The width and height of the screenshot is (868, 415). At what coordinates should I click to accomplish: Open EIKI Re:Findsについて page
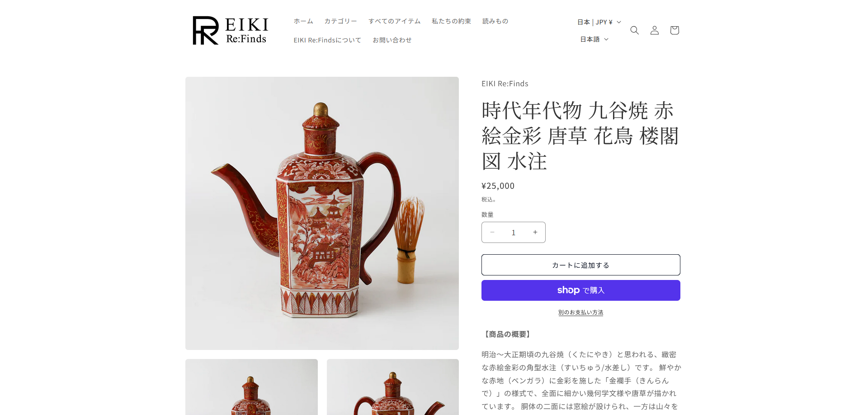[327, 40]
